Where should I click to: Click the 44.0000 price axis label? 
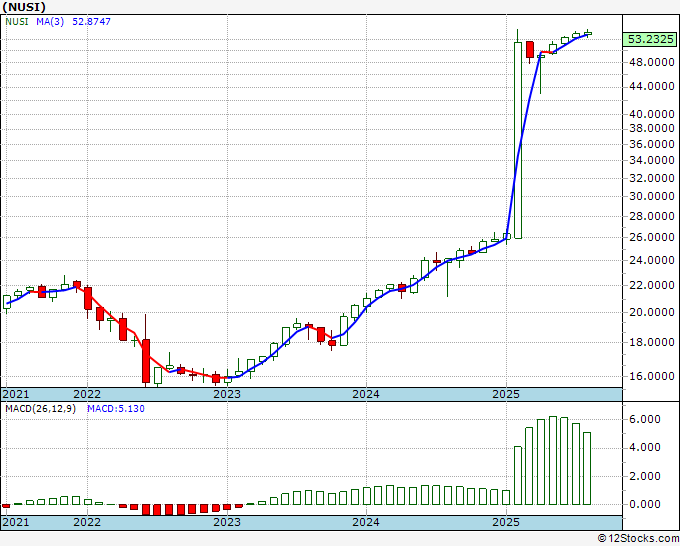pos(651,86)
